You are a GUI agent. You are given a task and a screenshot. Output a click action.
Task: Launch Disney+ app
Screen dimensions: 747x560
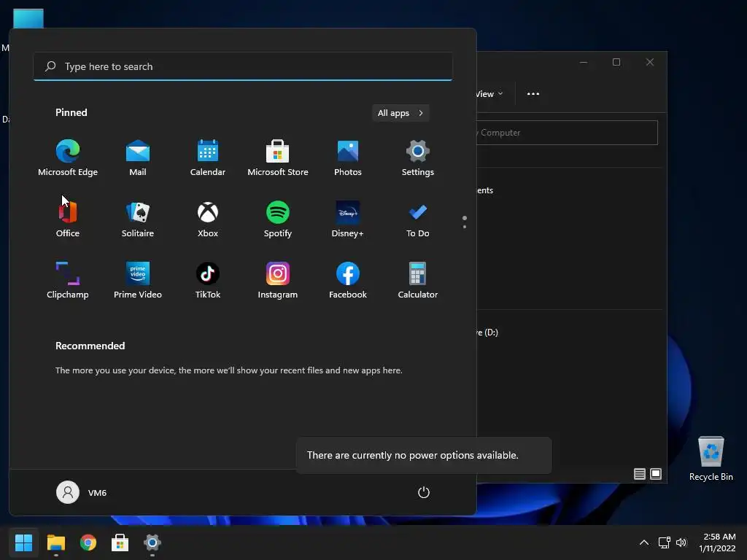coord(348,219)
